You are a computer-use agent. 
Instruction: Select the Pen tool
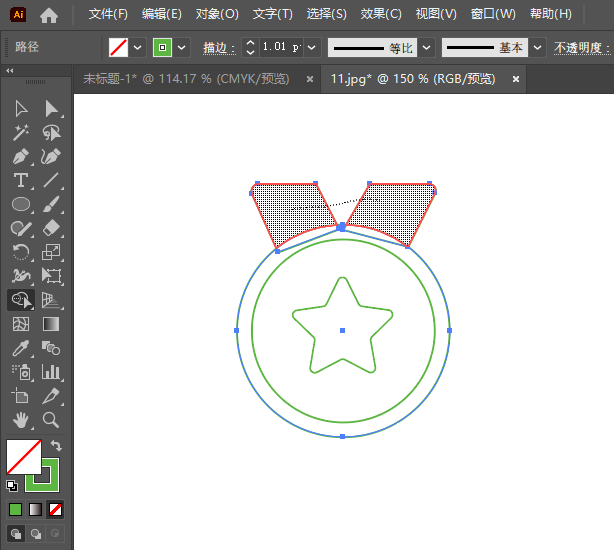21,157
